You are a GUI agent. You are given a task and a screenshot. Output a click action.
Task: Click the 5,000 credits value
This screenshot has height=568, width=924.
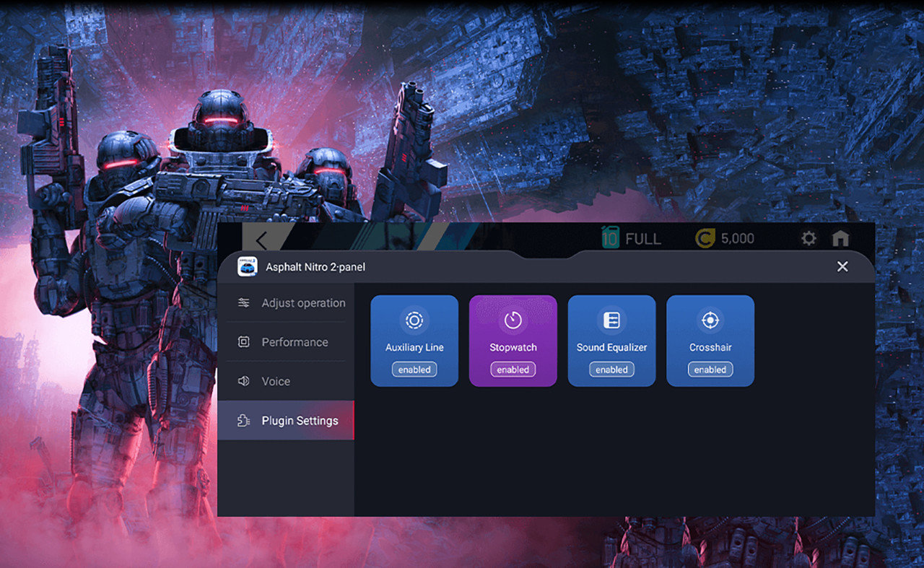click(737, 239)
